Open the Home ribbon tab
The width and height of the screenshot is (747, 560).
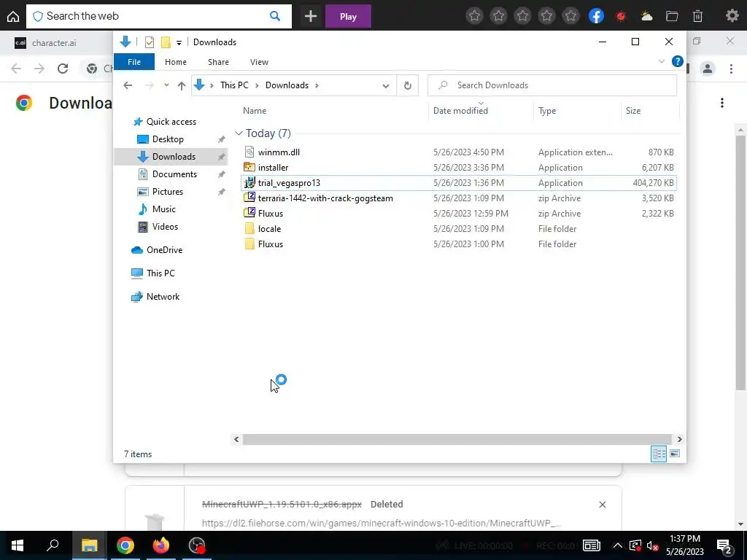175,62
